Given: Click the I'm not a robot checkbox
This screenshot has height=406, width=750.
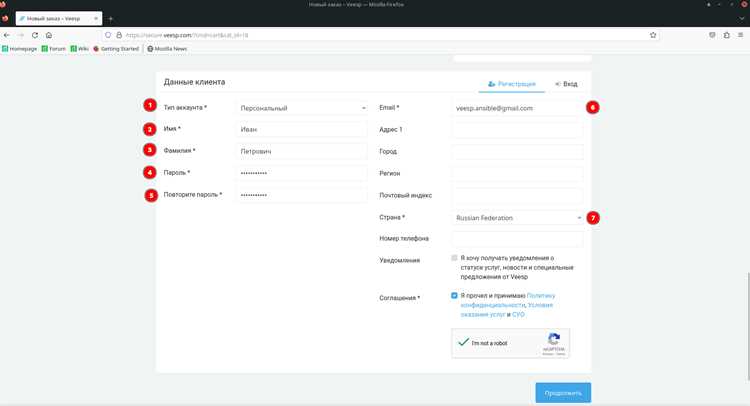Looking at the screenshot, I should [x=463, y=342].
